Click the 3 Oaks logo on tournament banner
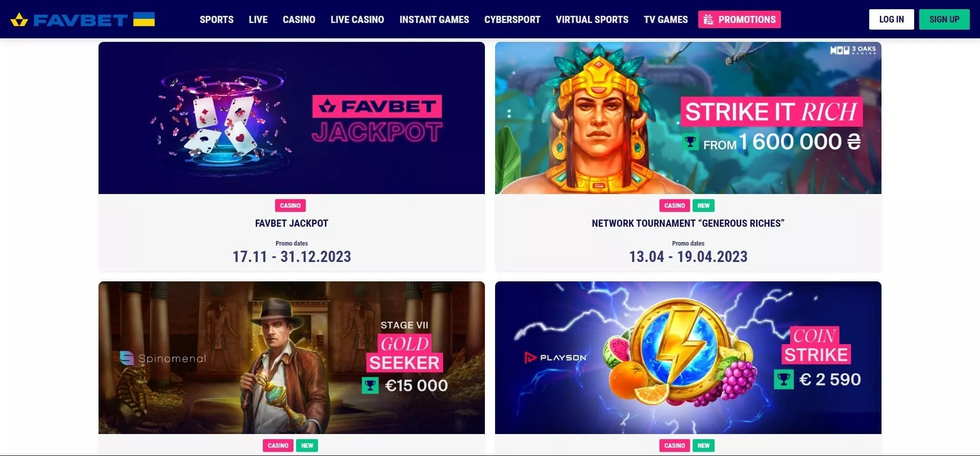 click(x=853, y=50)
